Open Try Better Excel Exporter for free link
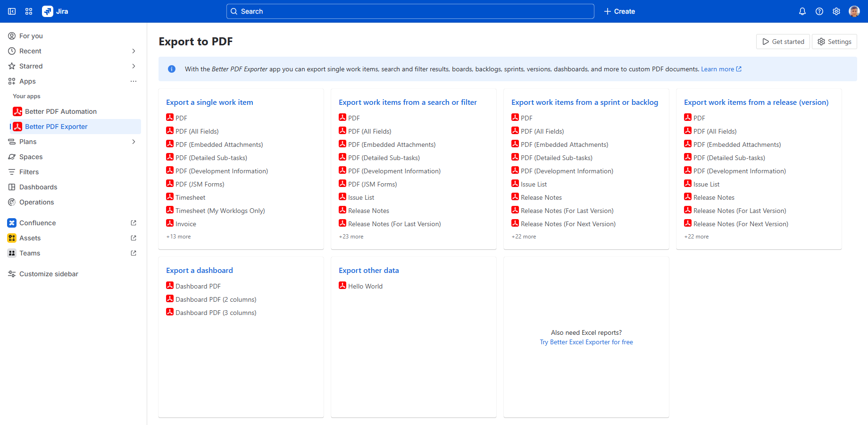This screenshot has height=425, width=868. point(586,342)
